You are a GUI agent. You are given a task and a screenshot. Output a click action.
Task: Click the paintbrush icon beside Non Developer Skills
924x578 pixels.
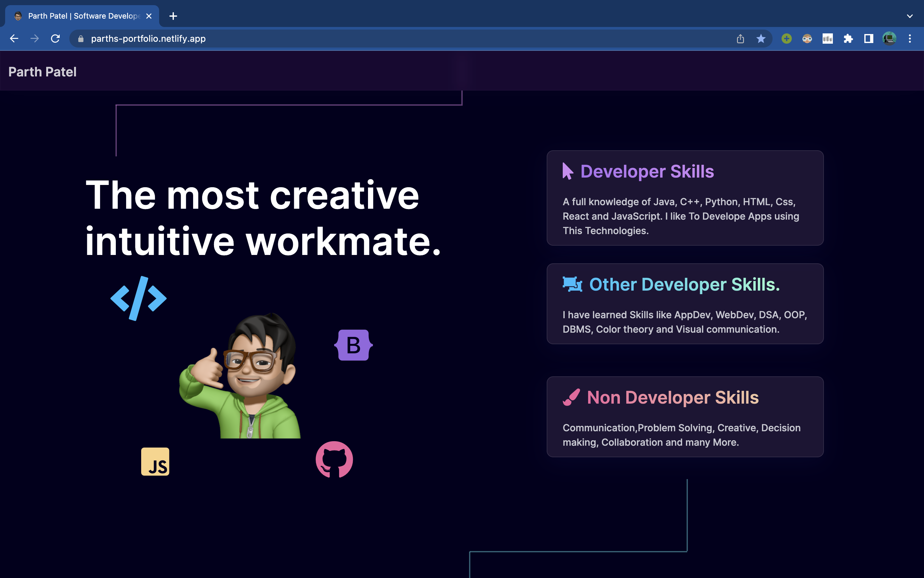571,397
